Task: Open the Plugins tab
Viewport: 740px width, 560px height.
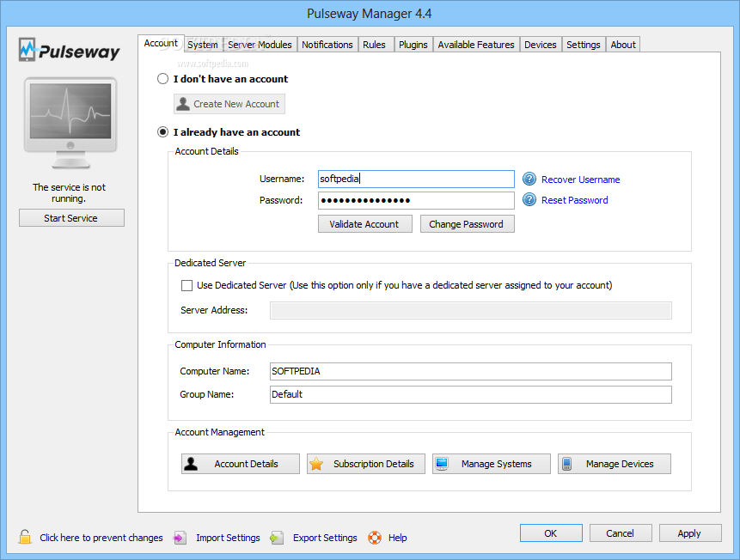Action: coord(413,45)
